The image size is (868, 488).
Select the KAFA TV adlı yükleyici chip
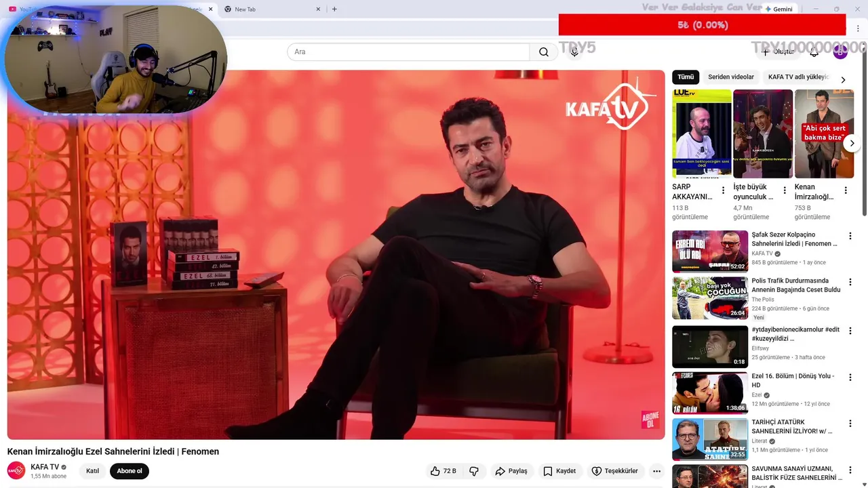[798, 77]
